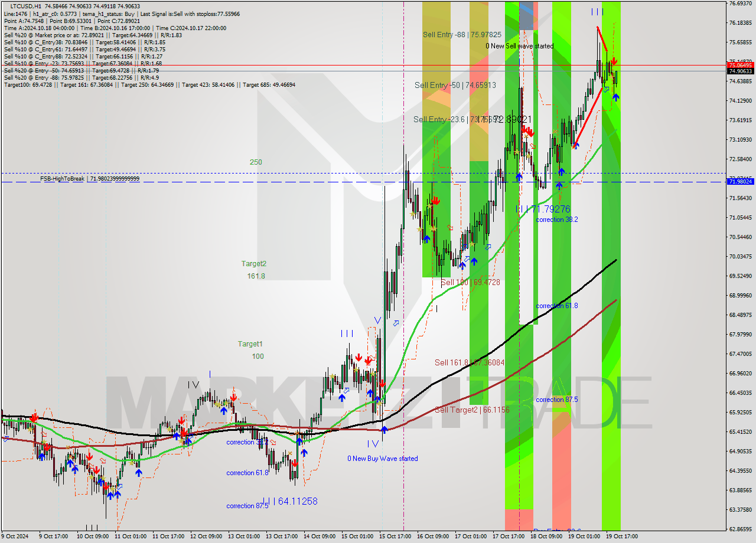Click the 73.61915 price axis label

(x=741, y=120)
